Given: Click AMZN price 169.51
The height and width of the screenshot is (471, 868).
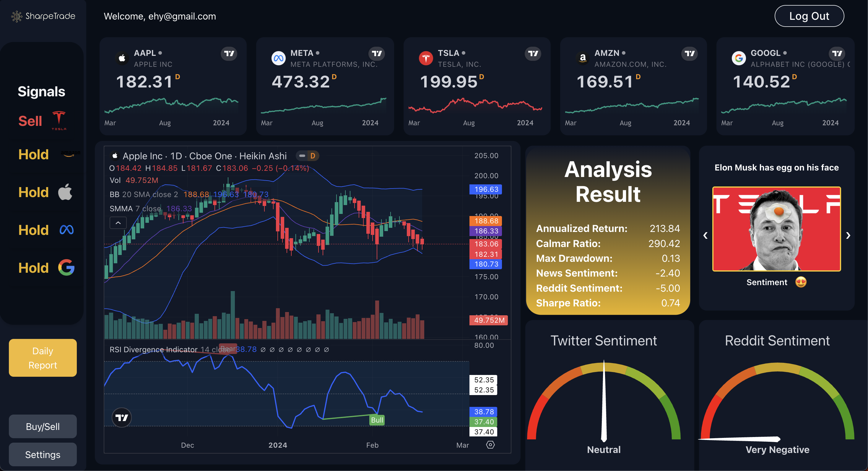Looking at the screenshot, I should (605, 82).
